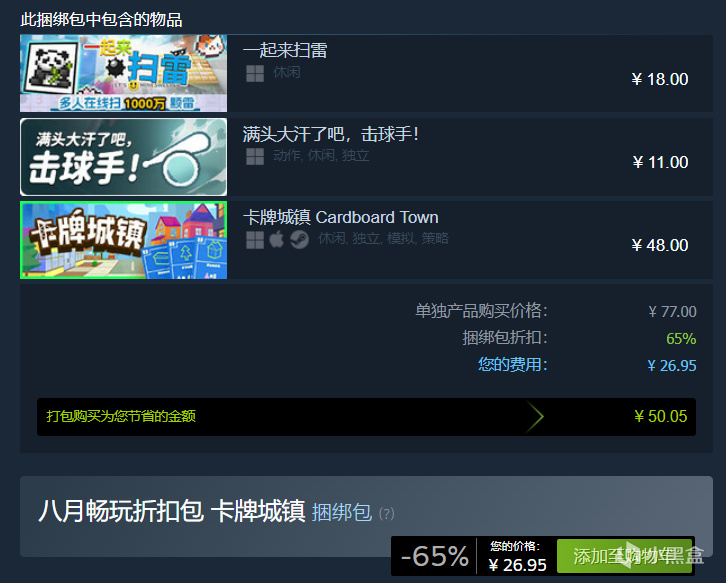The height and width of the screenshot is (583, 726).
Task: Click the (?) bundle help icon
Action: point(387,514)
